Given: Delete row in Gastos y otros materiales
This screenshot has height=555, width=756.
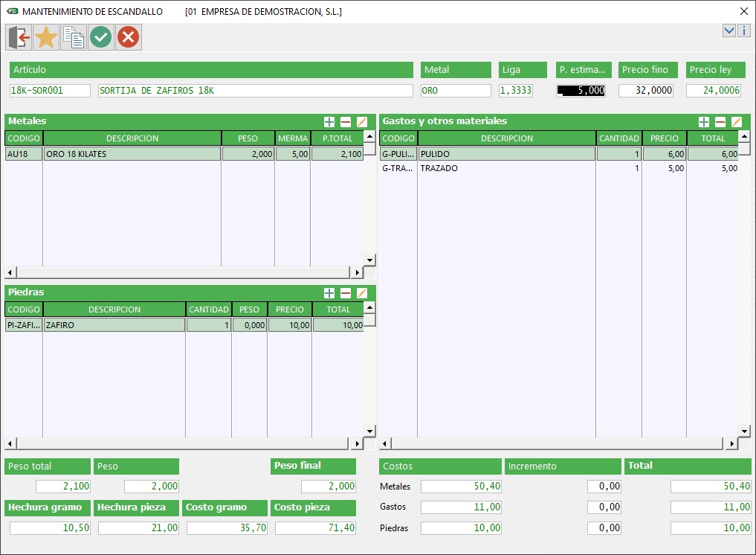Looking at the screenshot, I should coord(720,122).
